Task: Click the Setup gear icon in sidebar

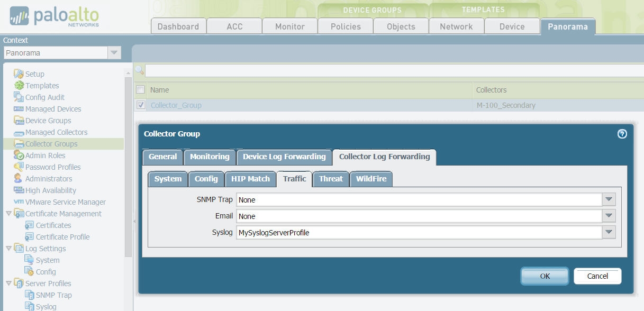Action: point(19,74)
